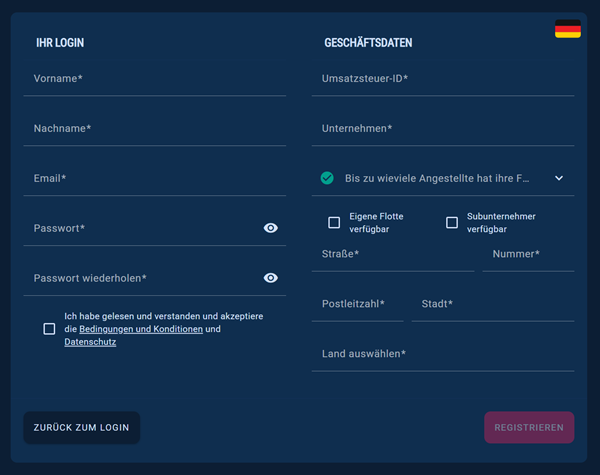Enable the Eigene Flotte verfügbar checkbox
Screen dimensions: 600x475
(x=334, y=222)
